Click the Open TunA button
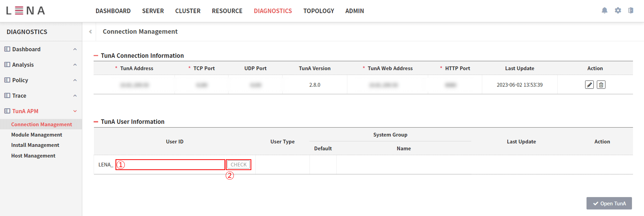The height and width of the screenshot is (216, 644). 609,203
